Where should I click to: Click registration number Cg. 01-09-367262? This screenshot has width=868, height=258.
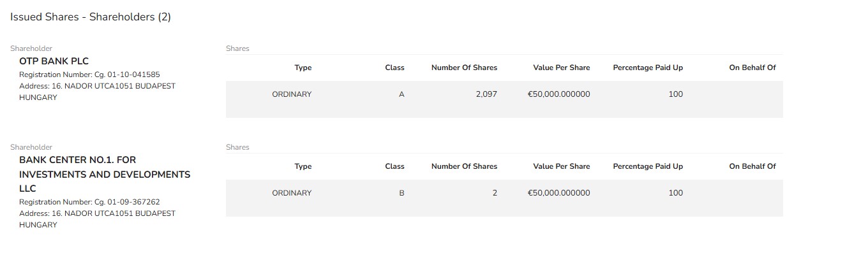coord(89,202)
